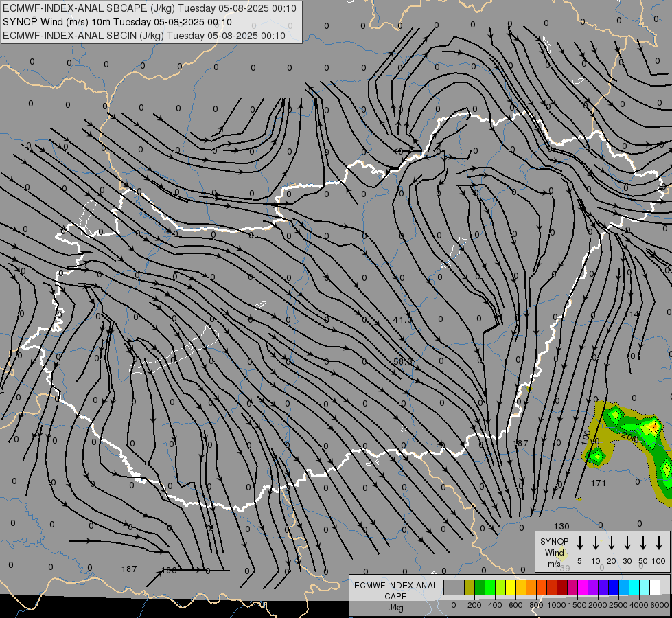672x618 pixels.
Task: Click the SYNOP Wind m/s legend label
Action: point(554,553)
